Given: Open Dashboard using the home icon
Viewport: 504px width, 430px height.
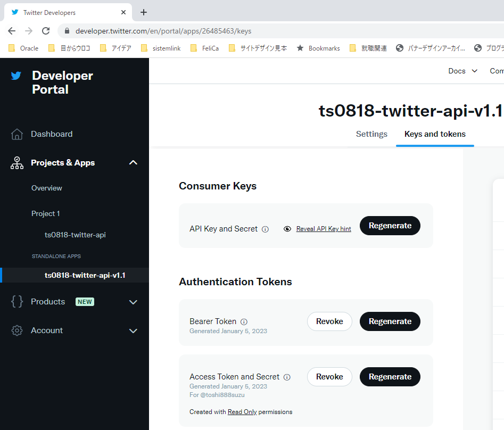Looking at the screenshot, I should (16, 134).
